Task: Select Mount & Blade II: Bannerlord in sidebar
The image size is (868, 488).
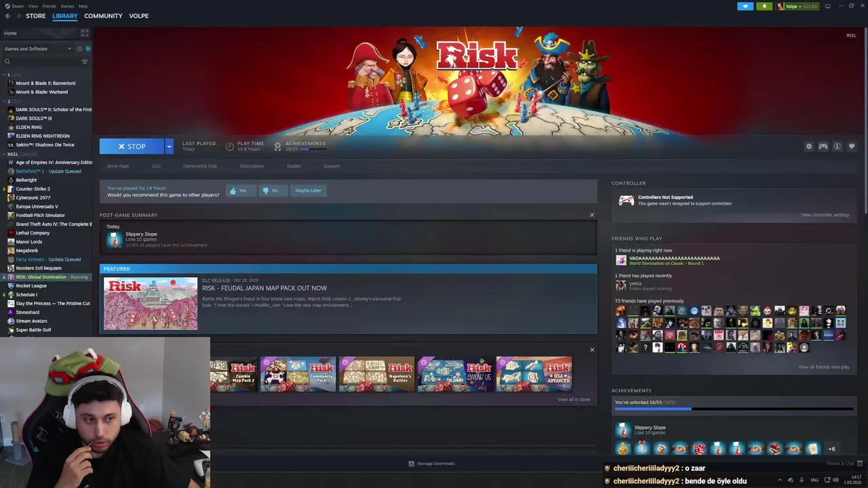Action: click(45, 83)
